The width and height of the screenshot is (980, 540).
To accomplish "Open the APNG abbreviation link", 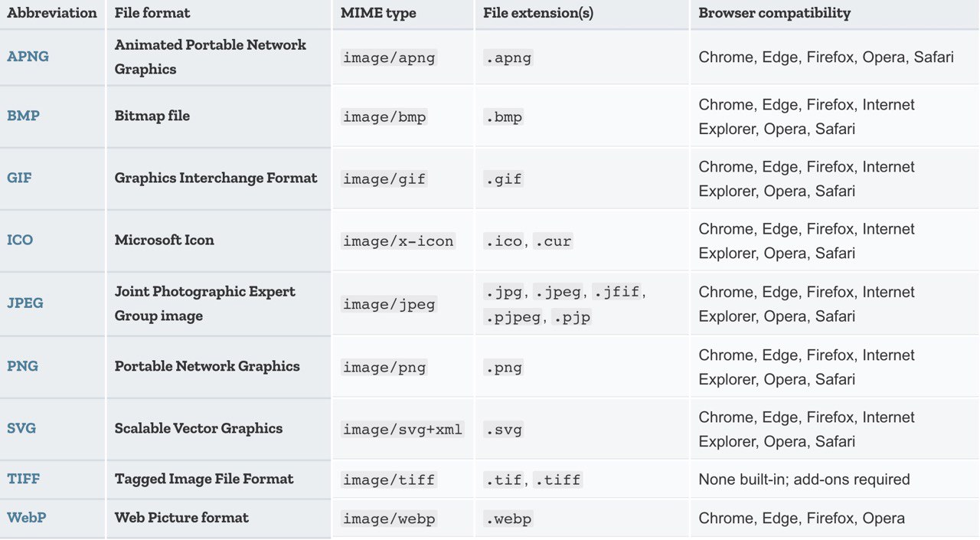I will 28,56.
